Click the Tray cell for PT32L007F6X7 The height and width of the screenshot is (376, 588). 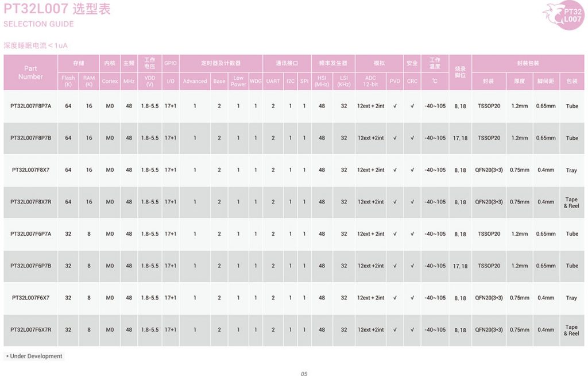571,298
